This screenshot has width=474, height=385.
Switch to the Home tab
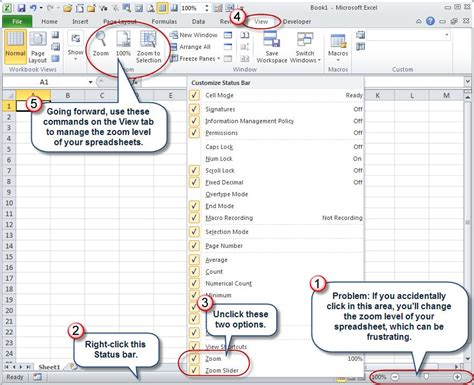pyautogui.click(x=49, y=21)
